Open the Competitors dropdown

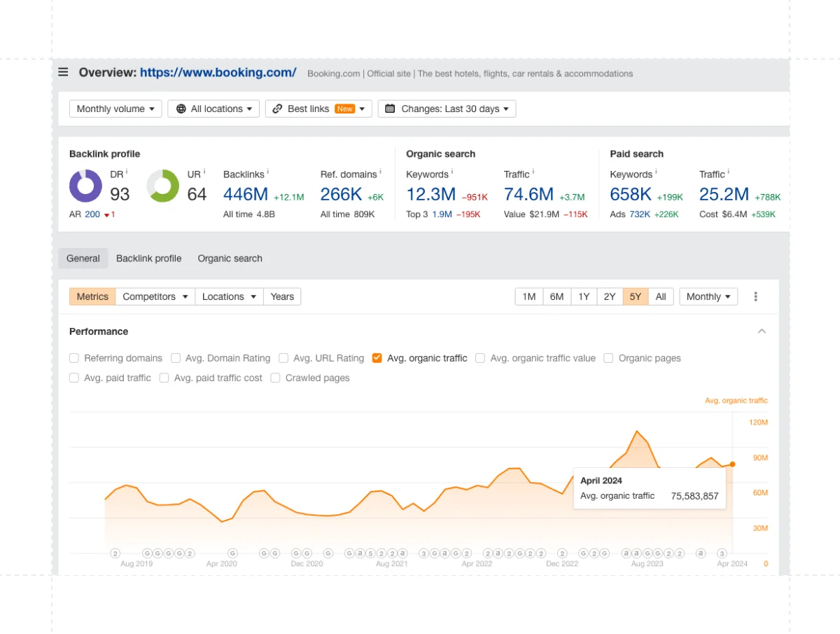[155, 296]
